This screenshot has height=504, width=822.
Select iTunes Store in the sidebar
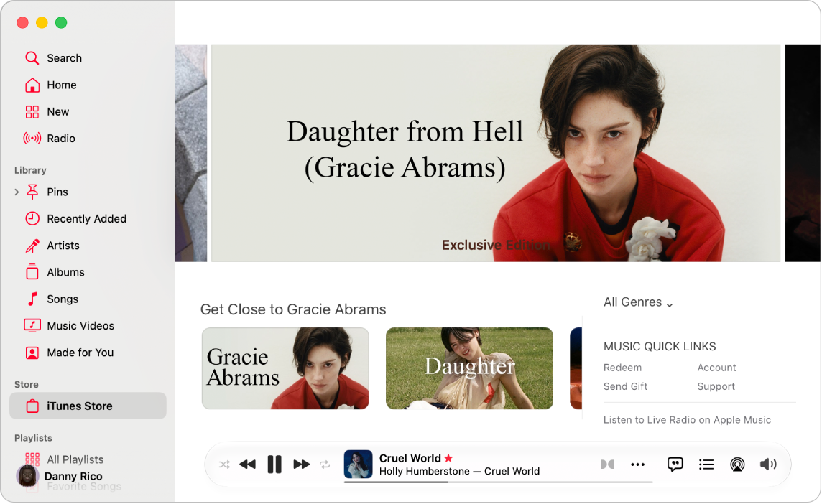tap(88, 406)
